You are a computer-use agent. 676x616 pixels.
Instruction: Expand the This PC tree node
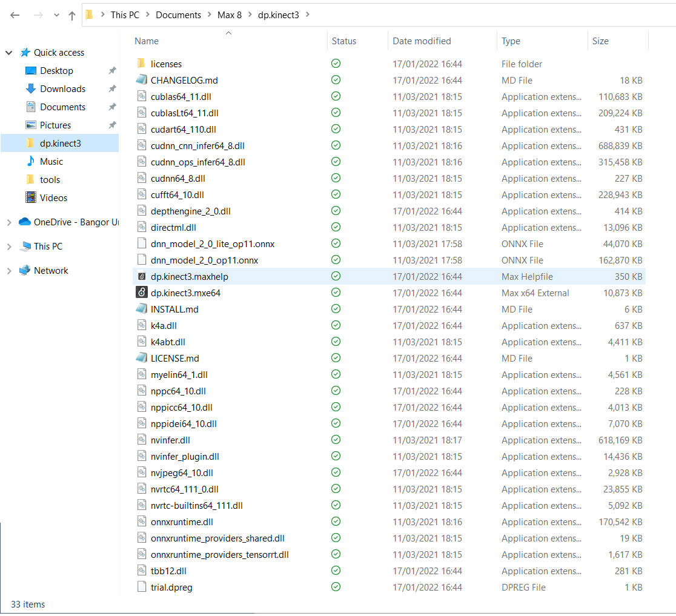pos(8,247)
